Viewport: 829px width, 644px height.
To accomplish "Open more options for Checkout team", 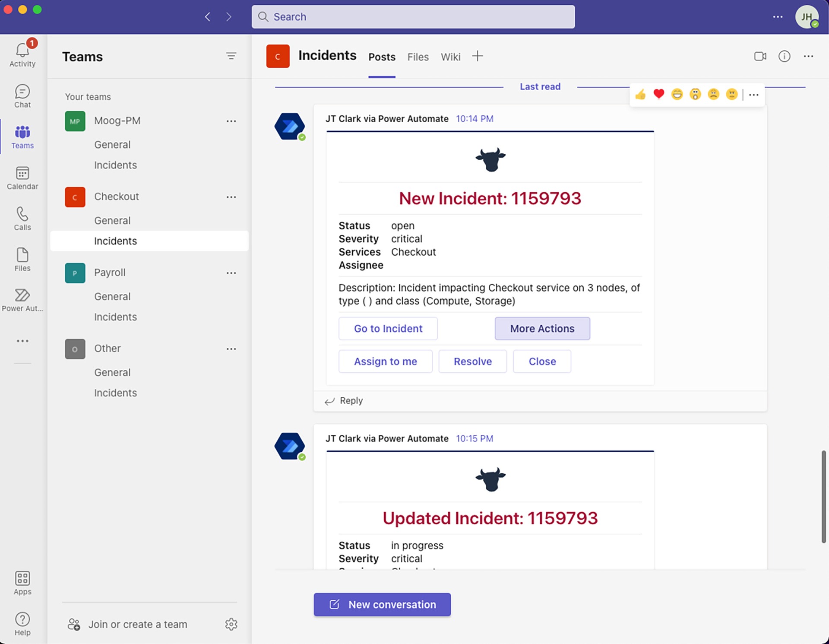I will (231, 197).
